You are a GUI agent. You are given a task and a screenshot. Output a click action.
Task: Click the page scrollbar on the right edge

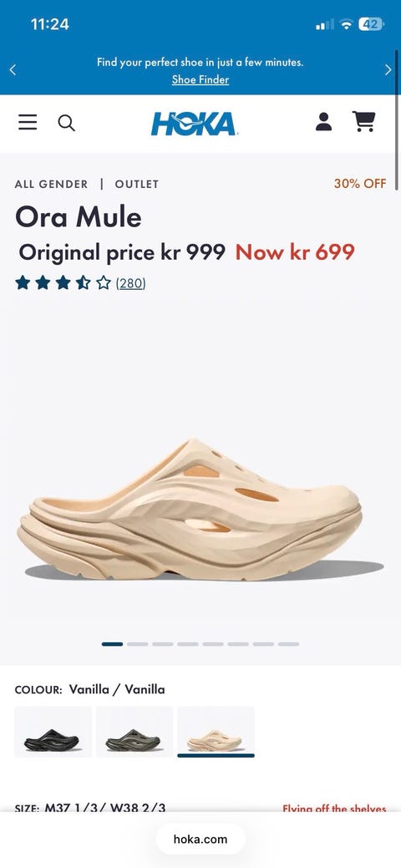(397, 120)
